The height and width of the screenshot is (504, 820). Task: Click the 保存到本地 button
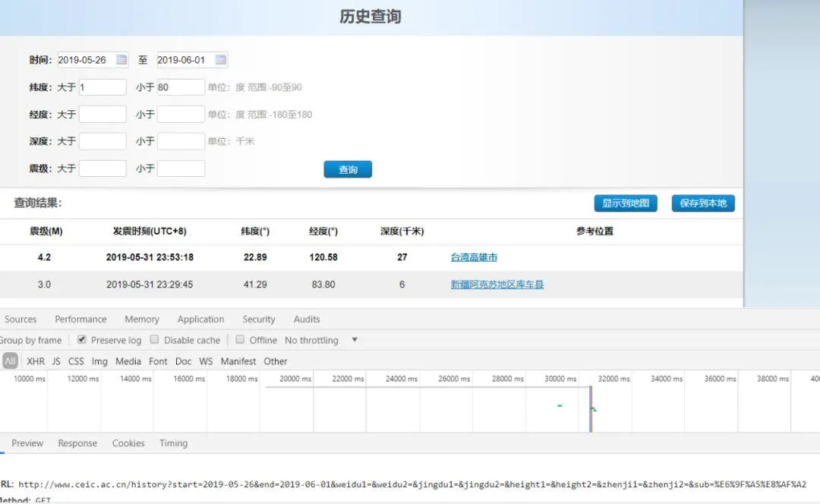tap(703, 203)
